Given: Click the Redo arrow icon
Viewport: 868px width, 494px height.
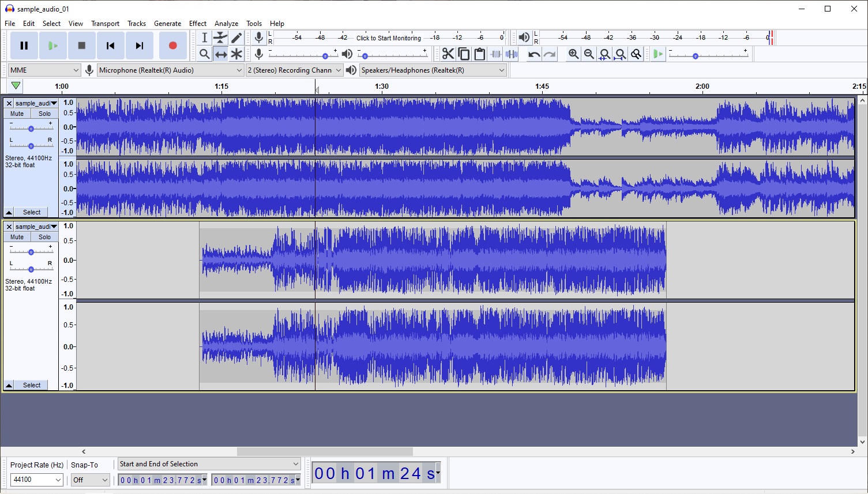Looking at the screenshot, I should pyautogui.click(x=550, y=54).
